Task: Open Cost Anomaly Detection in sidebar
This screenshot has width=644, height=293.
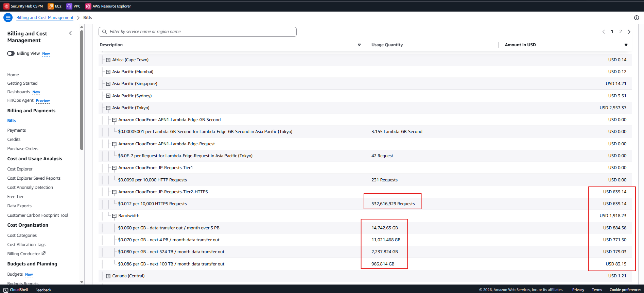Action: [x=30, y=188]
